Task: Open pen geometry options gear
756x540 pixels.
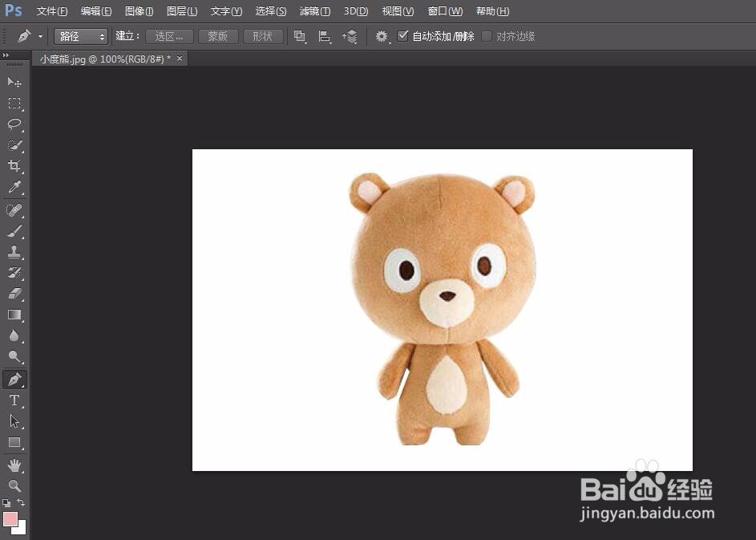Action: coord(382,36)
